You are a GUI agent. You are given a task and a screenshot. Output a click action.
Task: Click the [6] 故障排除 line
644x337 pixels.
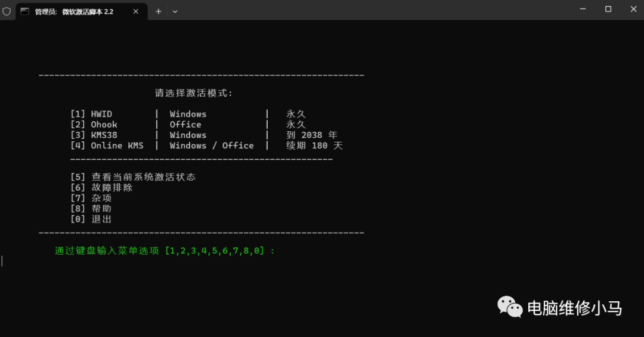tap(101, 187)
